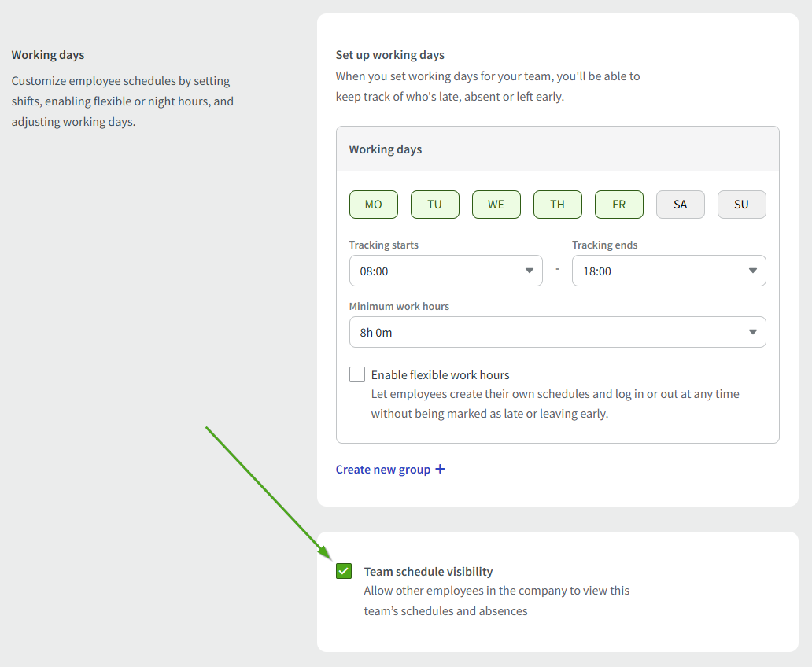Click the Team schedule visibility label text
Viewport: 812px width, 667px height.
tap(428, 572)
